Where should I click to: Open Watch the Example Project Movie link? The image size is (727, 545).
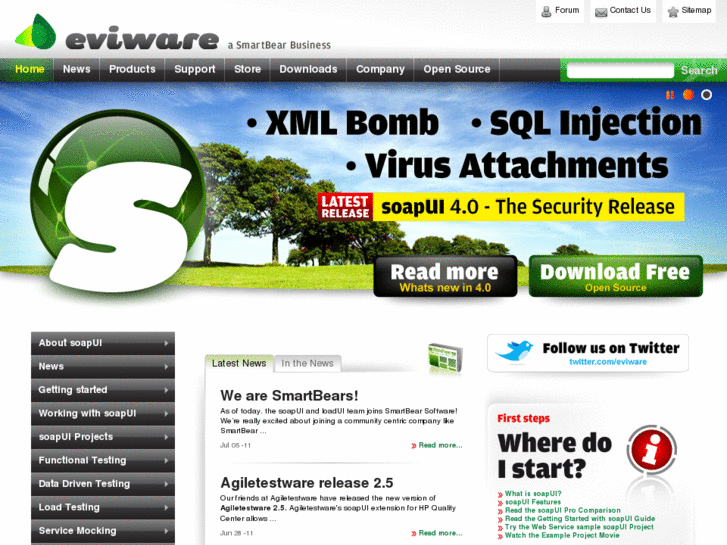[x=562, y=535]
